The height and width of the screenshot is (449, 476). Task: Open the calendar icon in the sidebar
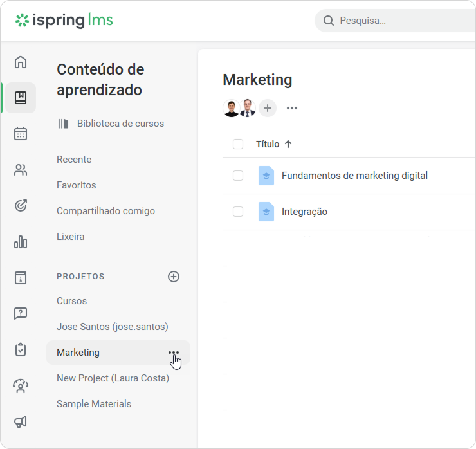tap(21, 134)
